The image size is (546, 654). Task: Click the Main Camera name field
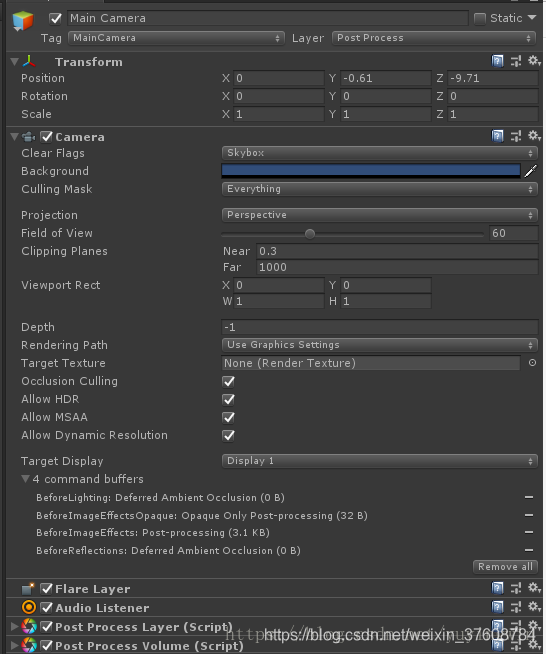pyautogui.click(x=267, y=18)
